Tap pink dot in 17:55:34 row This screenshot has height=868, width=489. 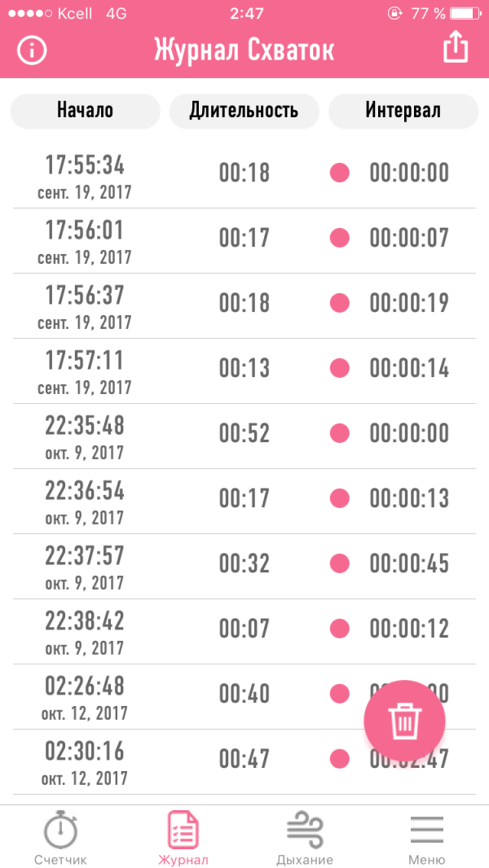tap(339, 173)
